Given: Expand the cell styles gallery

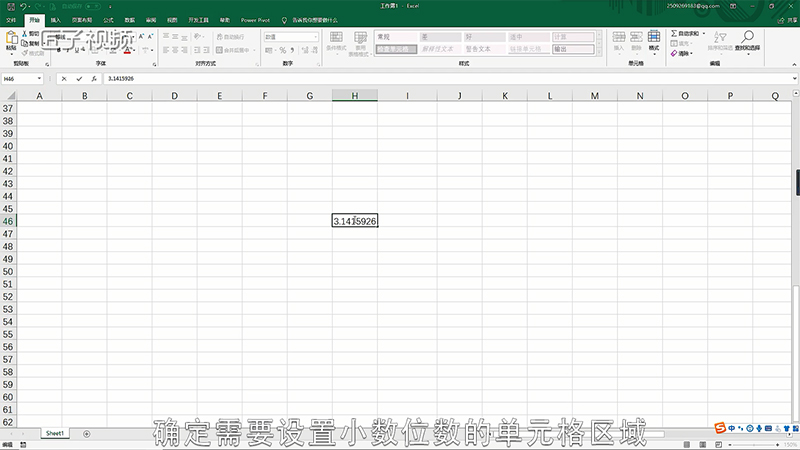Looking at the screenshot, I should pyautogui.click(x=599, y=52).
